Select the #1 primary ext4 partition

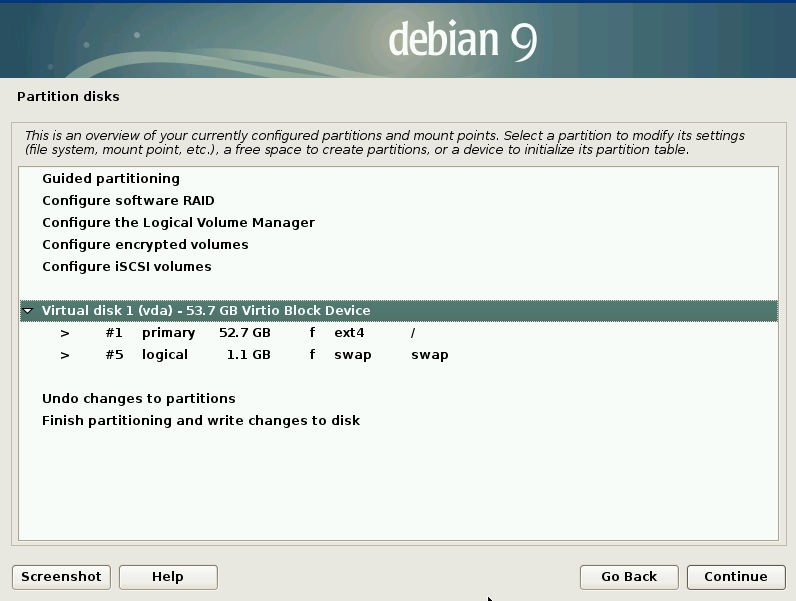(250, 333)
